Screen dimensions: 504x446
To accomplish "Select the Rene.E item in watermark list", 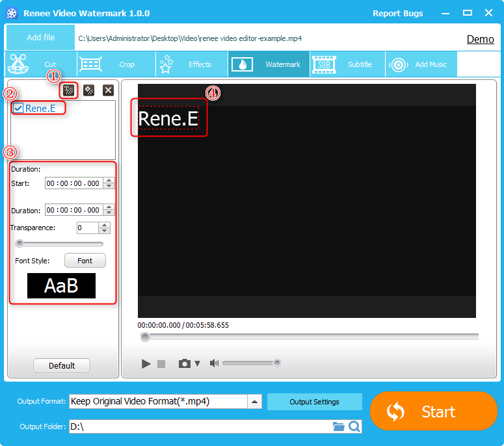I will tap(40, 109).
